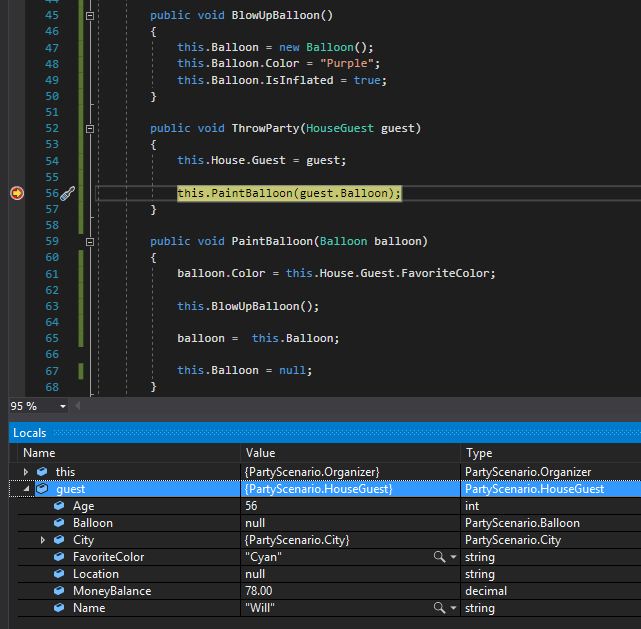Click the variable icon next to Location
Viewport: 641px width, 629px height.
point(59,574)
